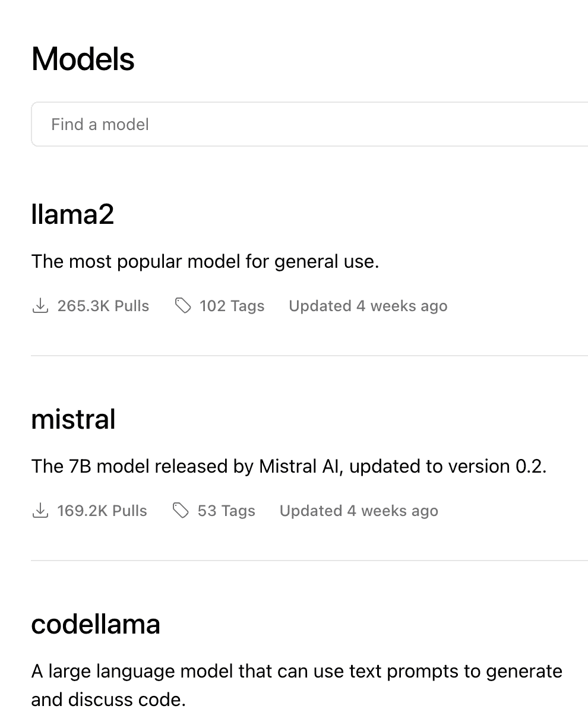Click the mistral description mentioning version 0.2
The width and height of the screenshot is (588, 728).
click(x=289, y=466)
